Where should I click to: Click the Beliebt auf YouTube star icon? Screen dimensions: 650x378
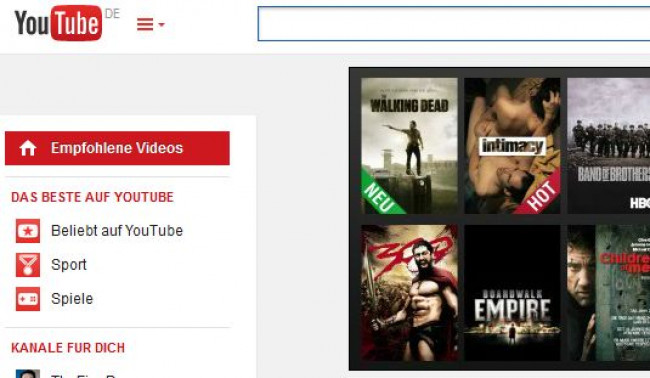28,231
